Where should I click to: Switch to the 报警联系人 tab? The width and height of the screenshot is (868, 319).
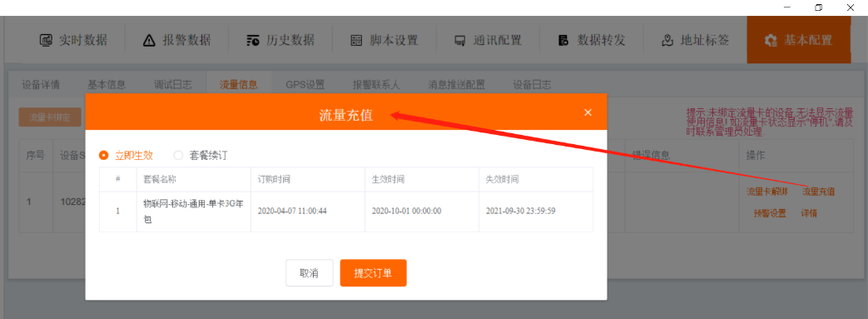(x=376, y=85)
